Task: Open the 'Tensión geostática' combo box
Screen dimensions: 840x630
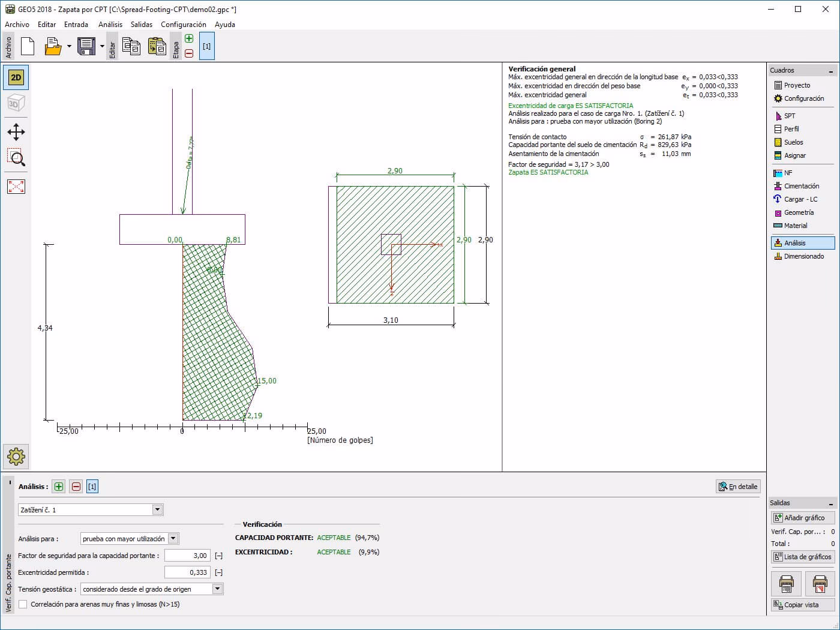Action: pyautogui.click(x=152, y=589)
